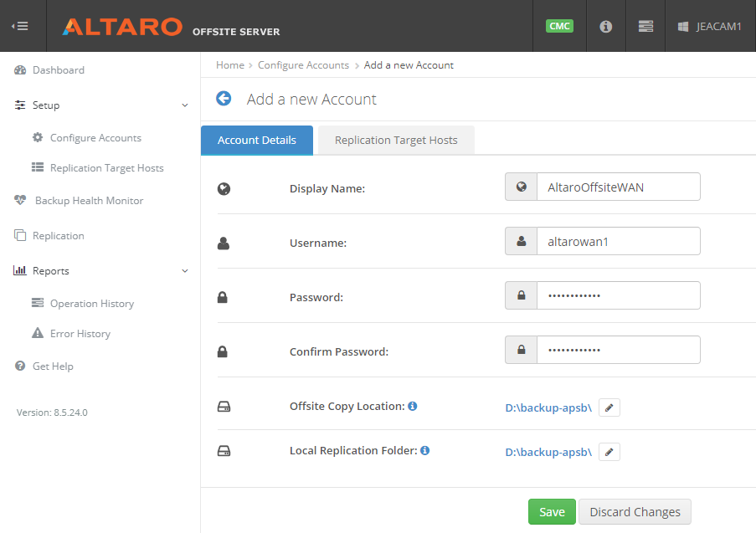Click the Replication Target Hosts list icon in the sidebar
756x533 pixels.
38,167
